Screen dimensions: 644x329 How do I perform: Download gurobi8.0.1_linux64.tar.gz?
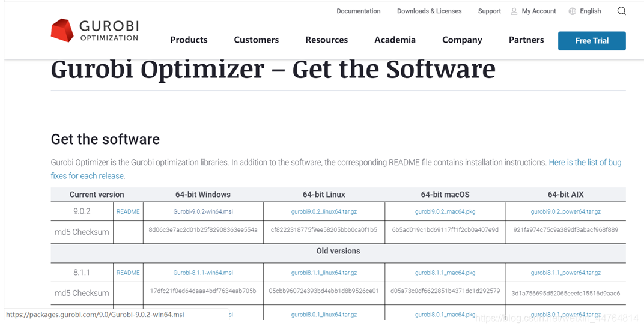[324, 315]
